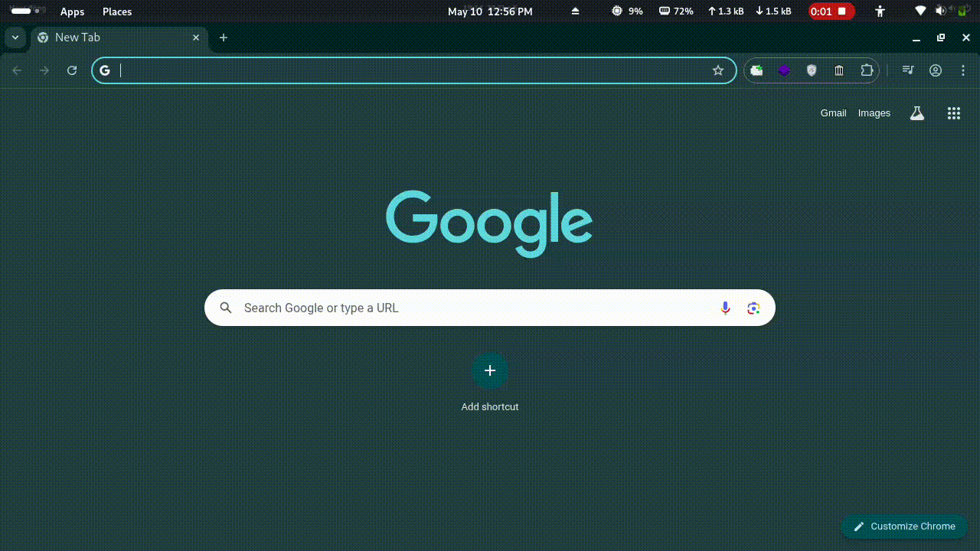The image size is (980, 551).
Task: Open the purple cube extension
Action: [784, 70]
